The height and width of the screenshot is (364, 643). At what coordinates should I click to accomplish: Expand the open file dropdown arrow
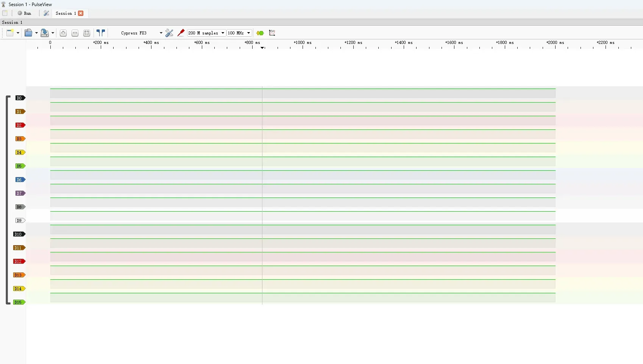click(36, 33)
